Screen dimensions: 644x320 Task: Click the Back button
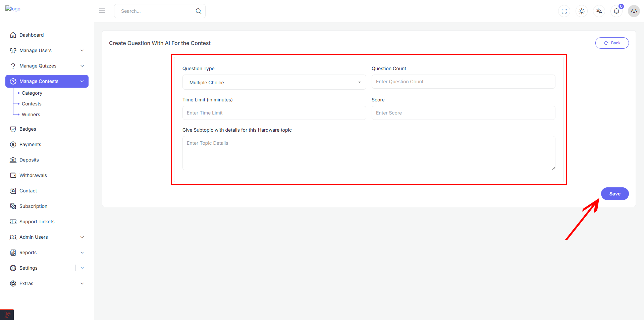tap(612, 43)
